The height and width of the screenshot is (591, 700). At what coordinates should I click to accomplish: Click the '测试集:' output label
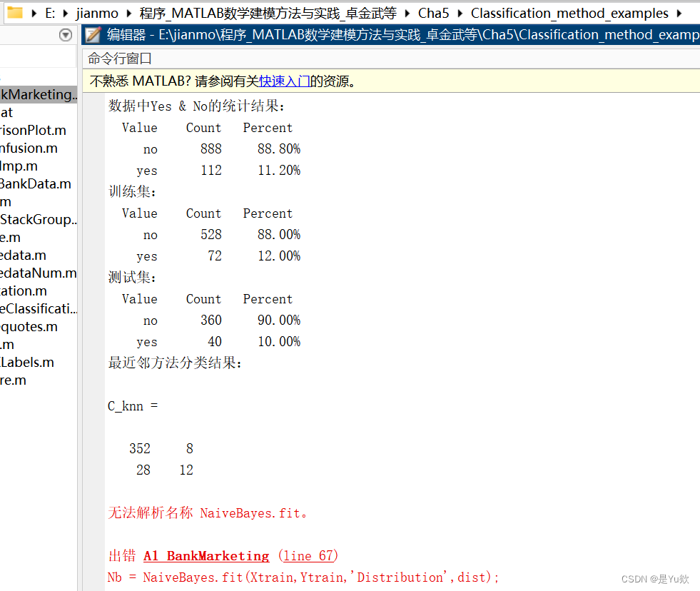(x=132, y=278)
